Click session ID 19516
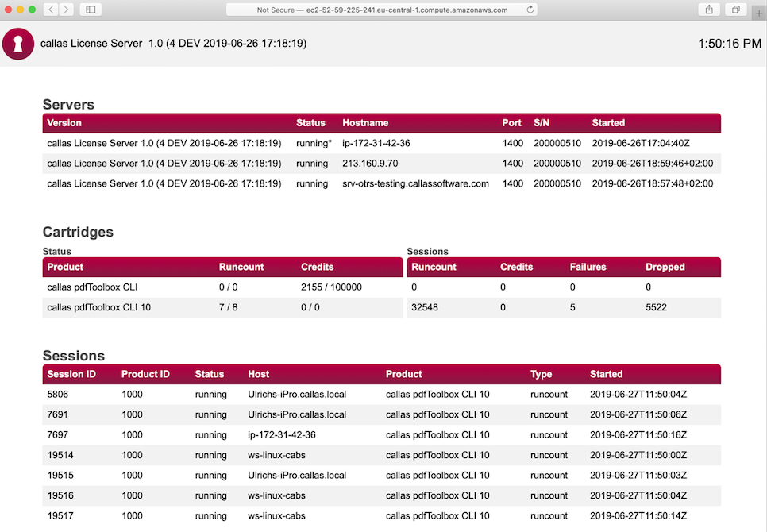Screen dimensions: 767x532 pyautogui.click(x=60, y=495)
